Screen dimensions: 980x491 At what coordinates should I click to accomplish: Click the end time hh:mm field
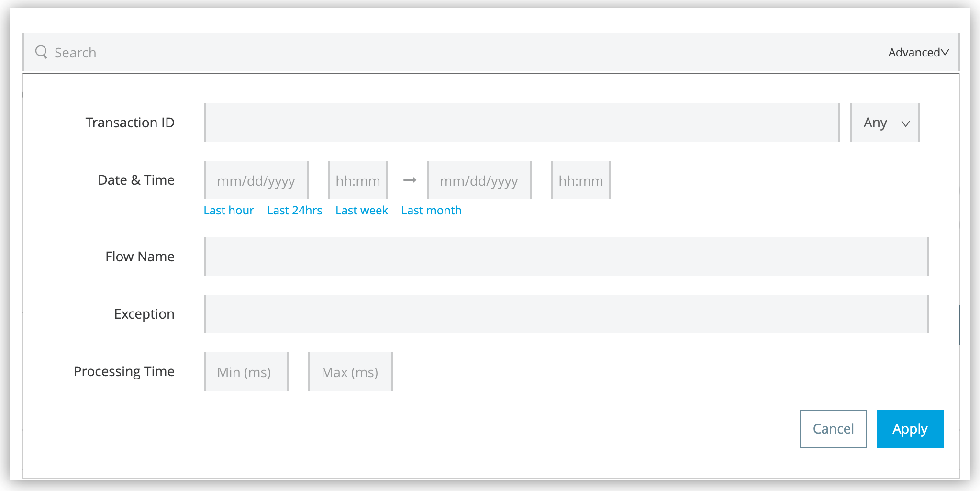(580, 180)
